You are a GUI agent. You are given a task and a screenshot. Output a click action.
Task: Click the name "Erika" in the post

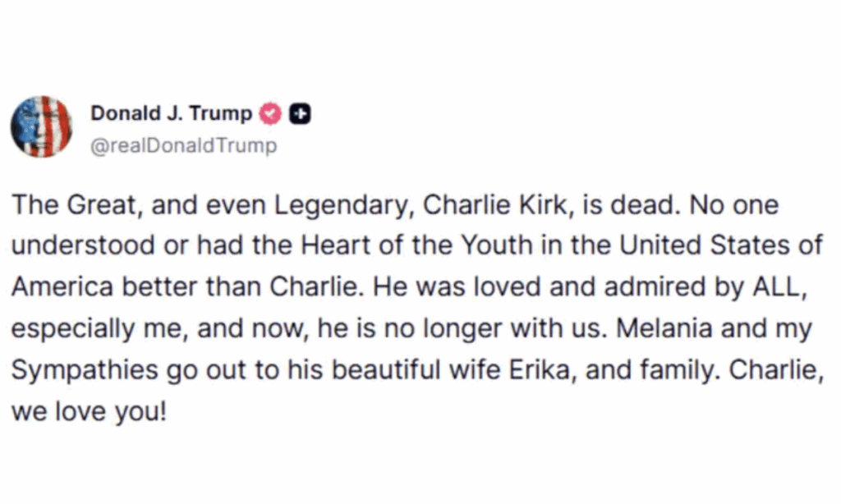539,369
